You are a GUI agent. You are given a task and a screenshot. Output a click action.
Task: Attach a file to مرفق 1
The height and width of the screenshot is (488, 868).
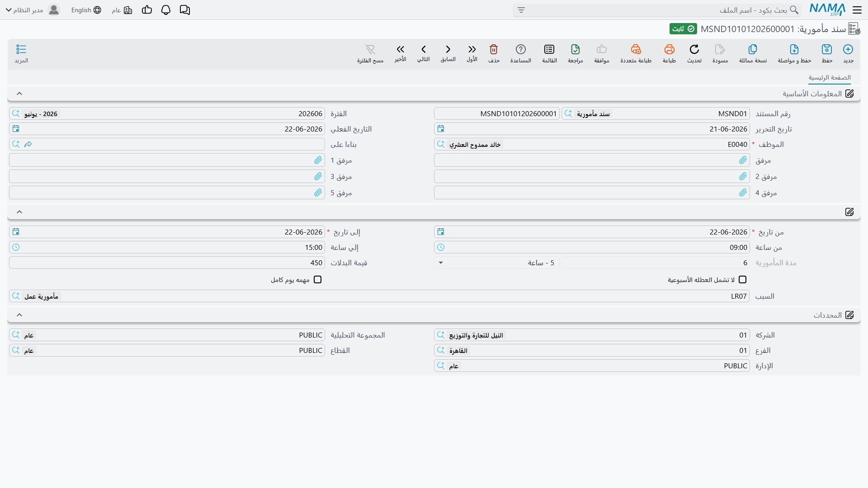coord(318,160)
